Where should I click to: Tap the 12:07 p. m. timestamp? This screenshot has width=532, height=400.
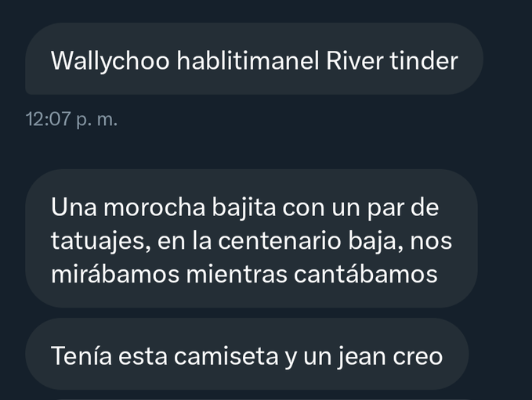tap(71, 119)
